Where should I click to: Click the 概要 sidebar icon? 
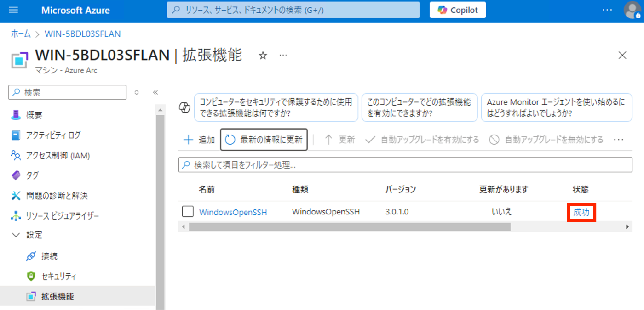click(16, 115)
